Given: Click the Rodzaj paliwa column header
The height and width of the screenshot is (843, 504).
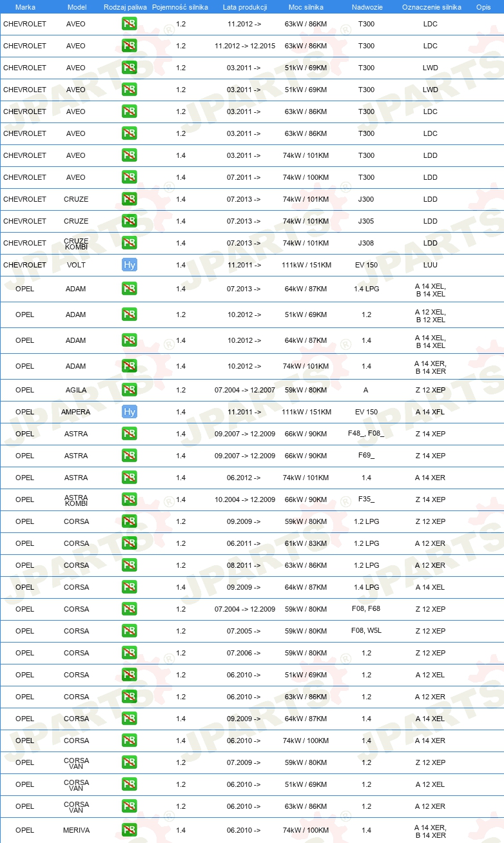Looking at the screenshot, I should [126, 7].
